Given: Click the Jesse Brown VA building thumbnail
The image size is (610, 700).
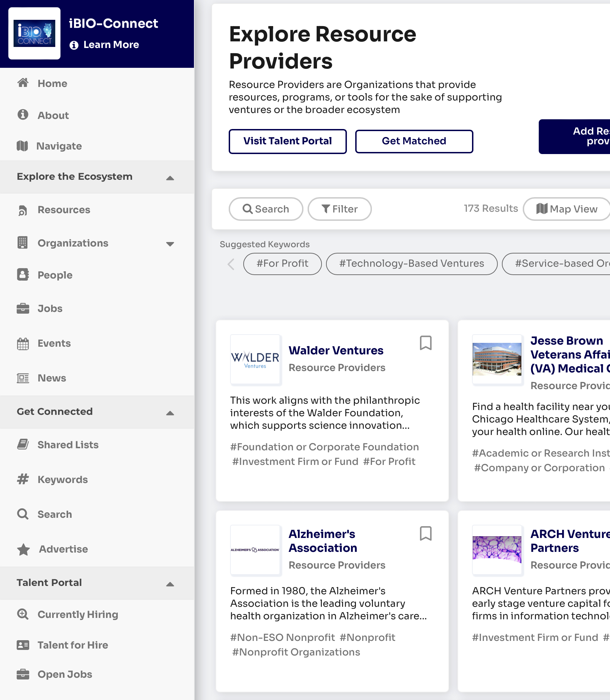Looking at the screenshot, I should (x=497, y=360).
